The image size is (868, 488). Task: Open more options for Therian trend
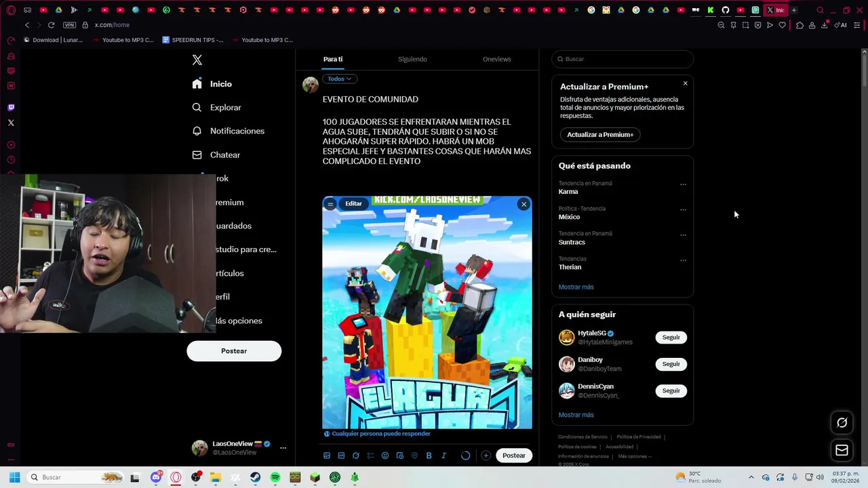683,260
